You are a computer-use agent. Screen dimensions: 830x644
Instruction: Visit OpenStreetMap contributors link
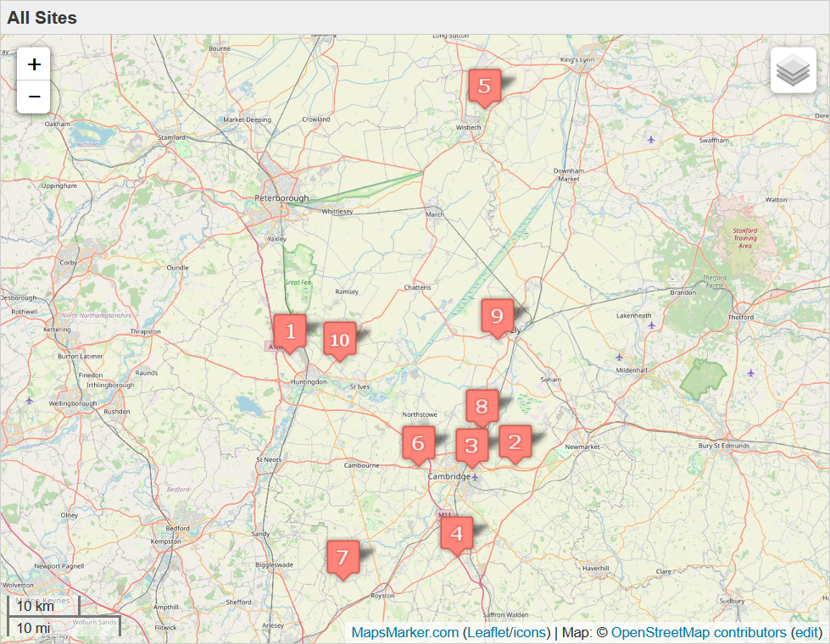[x=699, y=633]
